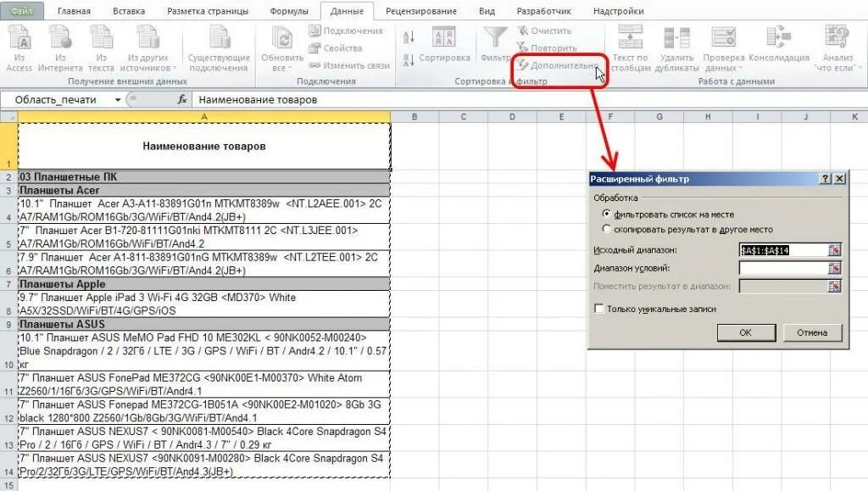
Task: Select cell Планшеты Acer
Action: tap(203, 190)
